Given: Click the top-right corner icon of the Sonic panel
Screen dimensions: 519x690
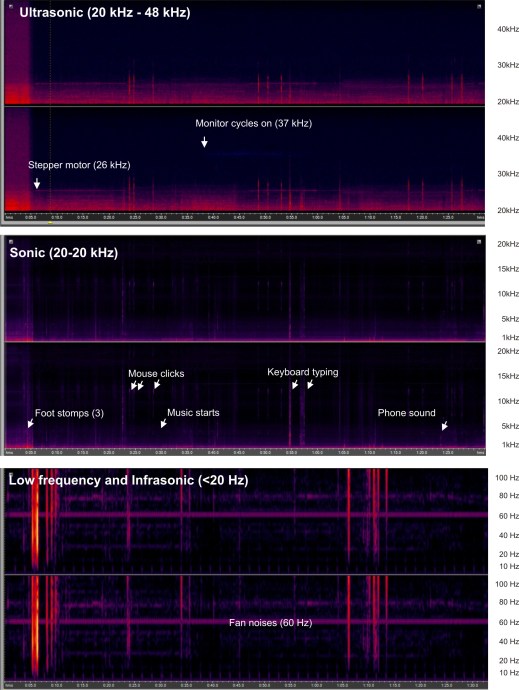Looking at the screenshot, I should click(x=479, y=242).
